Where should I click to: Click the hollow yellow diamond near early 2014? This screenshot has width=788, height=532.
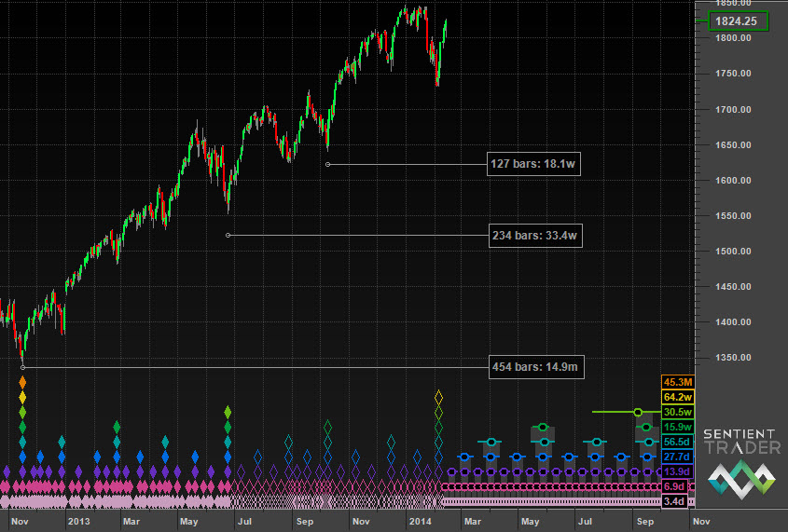pos(438,398)
